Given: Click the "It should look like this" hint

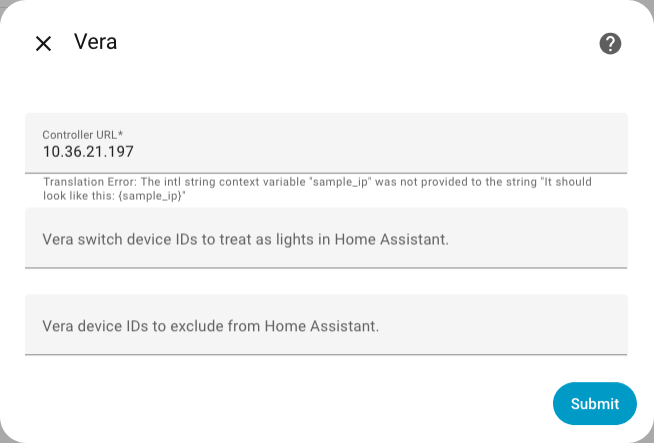Looking at the screenshot, I should point(115,196).
